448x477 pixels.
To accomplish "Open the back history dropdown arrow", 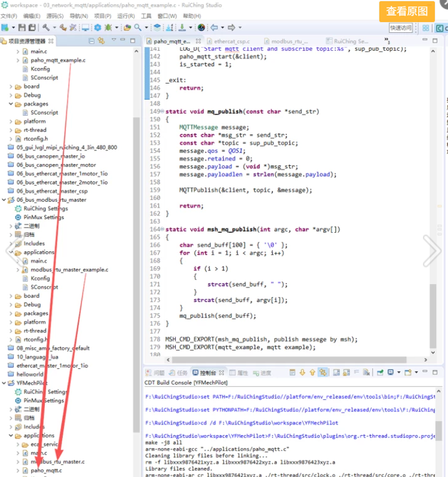I will point(222,27).
